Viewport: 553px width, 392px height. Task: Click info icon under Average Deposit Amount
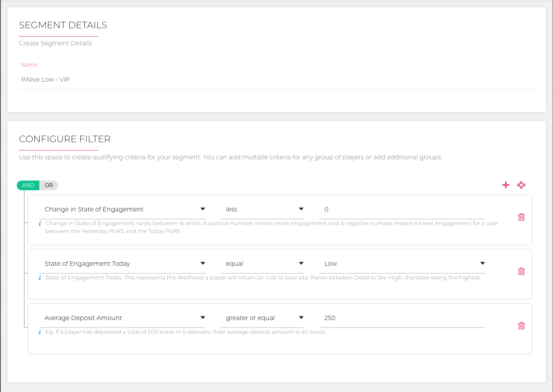tap(40, 332)
